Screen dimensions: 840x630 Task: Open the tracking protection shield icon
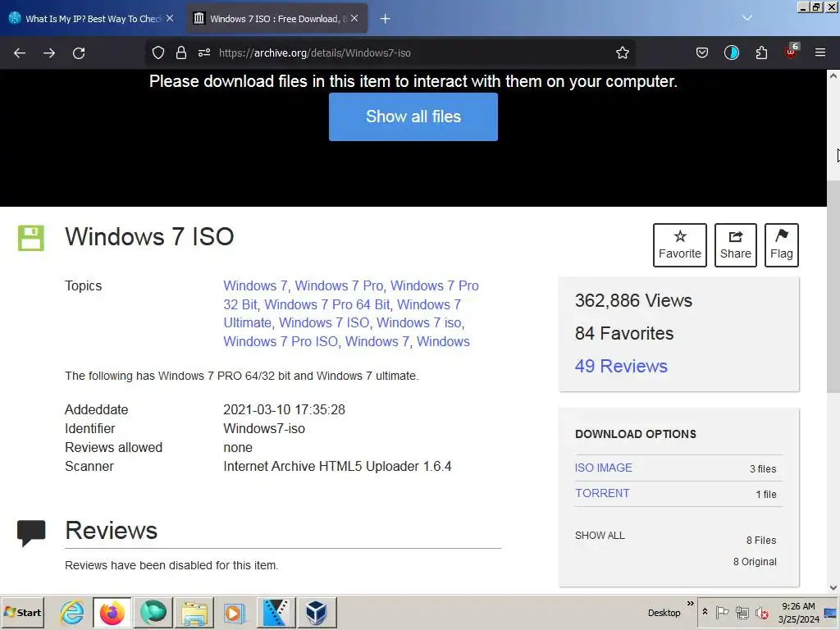158,52
